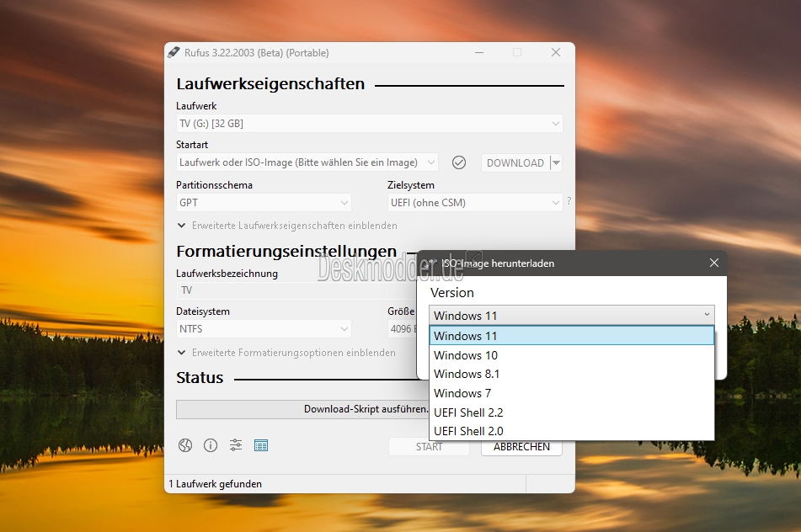Click the DOWNLOAD button
Viewport: 801px width, 532px height.
click(x=515, y=162)
